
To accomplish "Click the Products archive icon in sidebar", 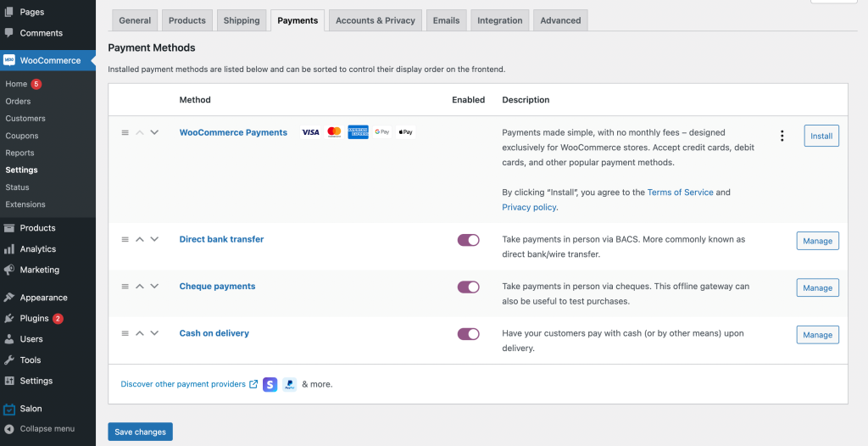I will click(x=8, y=228).
